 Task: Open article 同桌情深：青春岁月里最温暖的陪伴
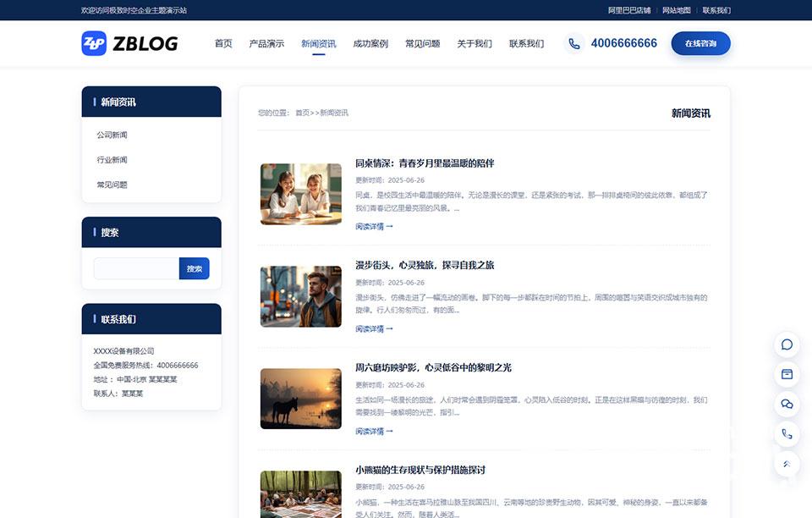(x=425, y=163)
